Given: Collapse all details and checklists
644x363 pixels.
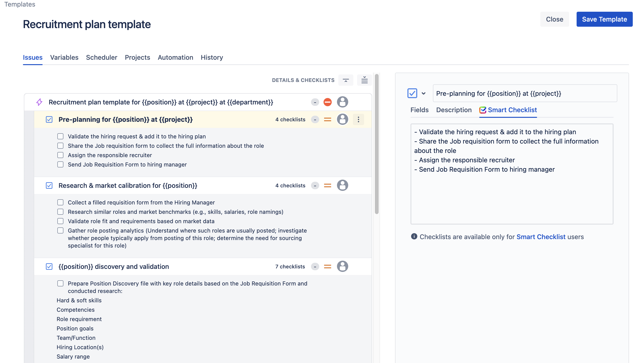Looking at the screenshot, I should point(346,80).
